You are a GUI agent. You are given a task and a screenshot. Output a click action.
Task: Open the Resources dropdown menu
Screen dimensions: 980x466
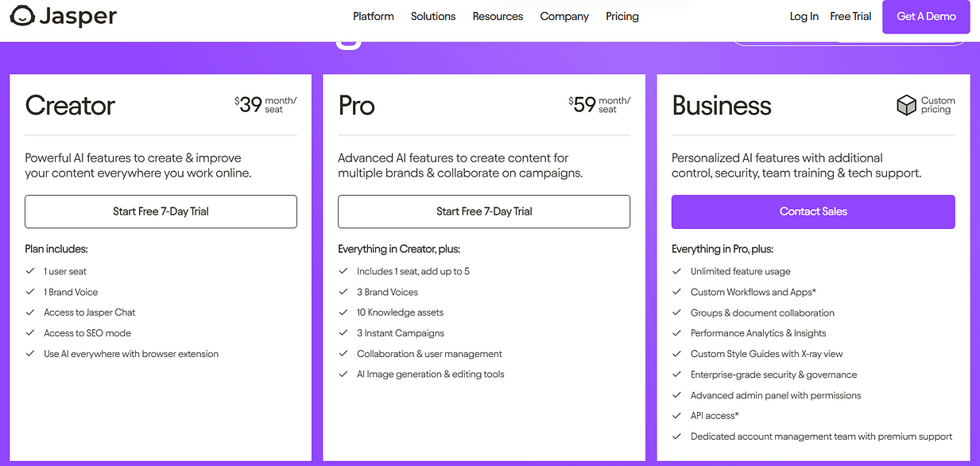click(x=498, y=16)
